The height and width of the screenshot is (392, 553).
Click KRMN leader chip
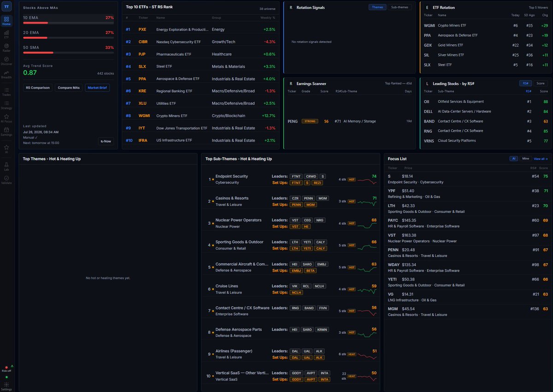click(323, 330)
